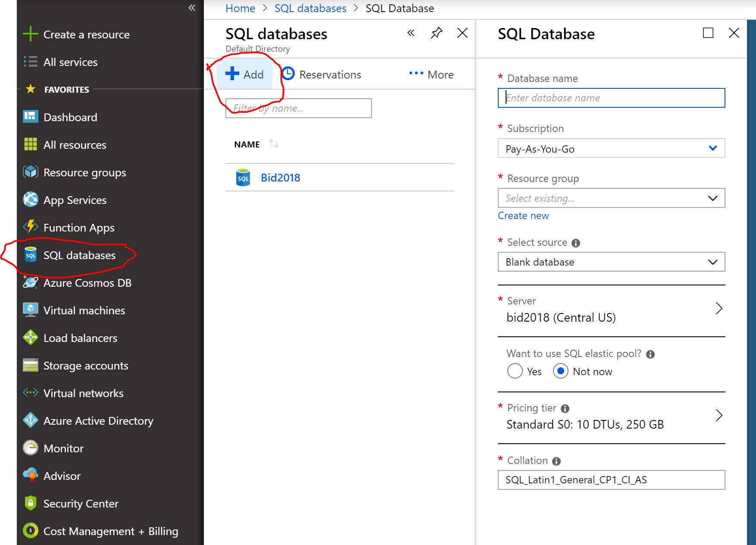756x545 pixels.
Task: Sort the list by NAME arrows
Action: coord(273,144)
